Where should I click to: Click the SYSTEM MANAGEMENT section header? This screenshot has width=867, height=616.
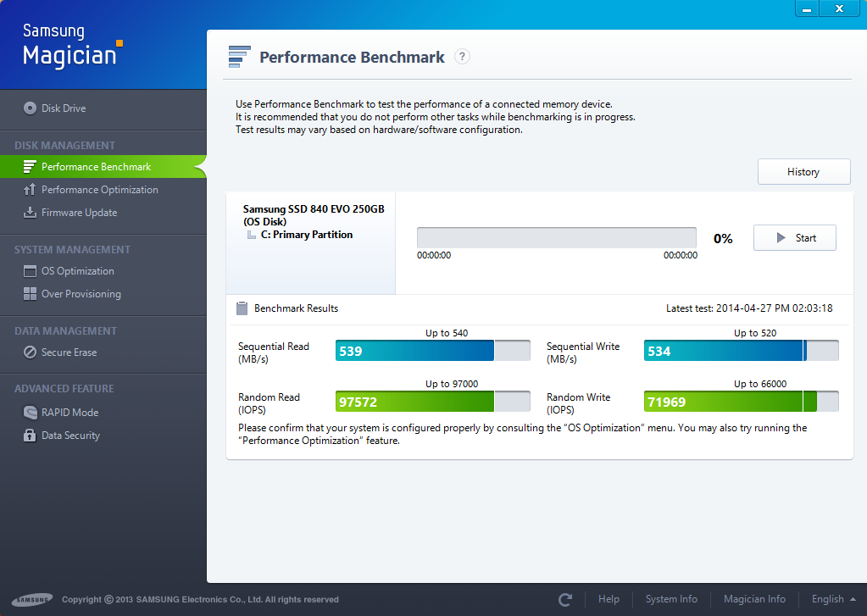pyautogui.click(x=72, y=249)
